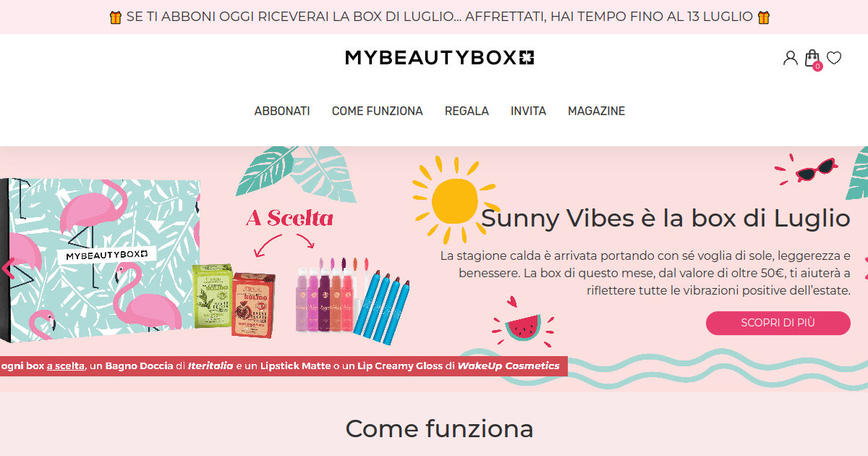Viewport: 868px width, 456px height.
Task: Click the gift icon before banner text
Action: (116, 17)
